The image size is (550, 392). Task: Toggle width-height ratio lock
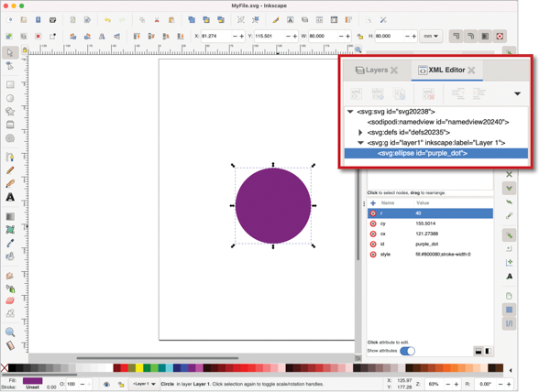[360, 36]
